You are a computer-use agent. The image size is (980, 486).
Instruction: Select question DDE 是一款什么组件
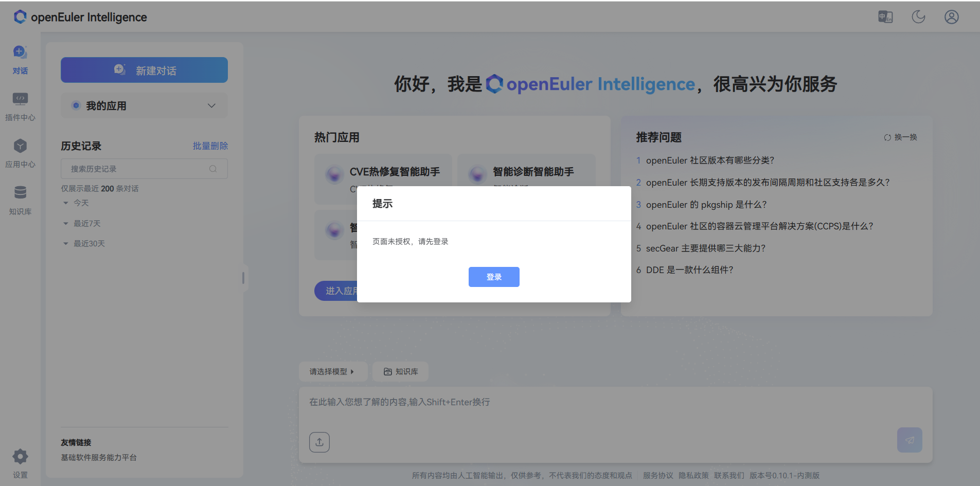[690, 270]
